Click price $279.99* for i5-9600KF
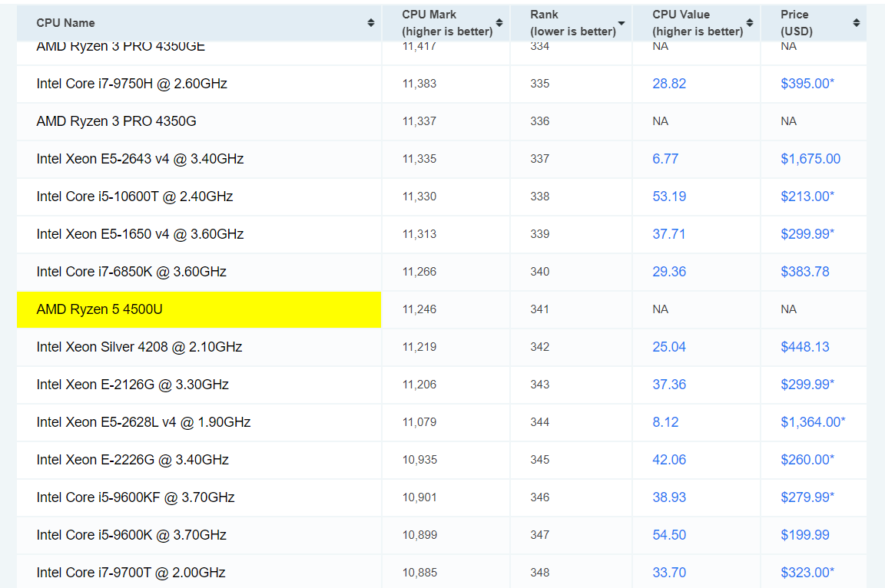Viewport: 885px width, 588px height. (807, 497)
